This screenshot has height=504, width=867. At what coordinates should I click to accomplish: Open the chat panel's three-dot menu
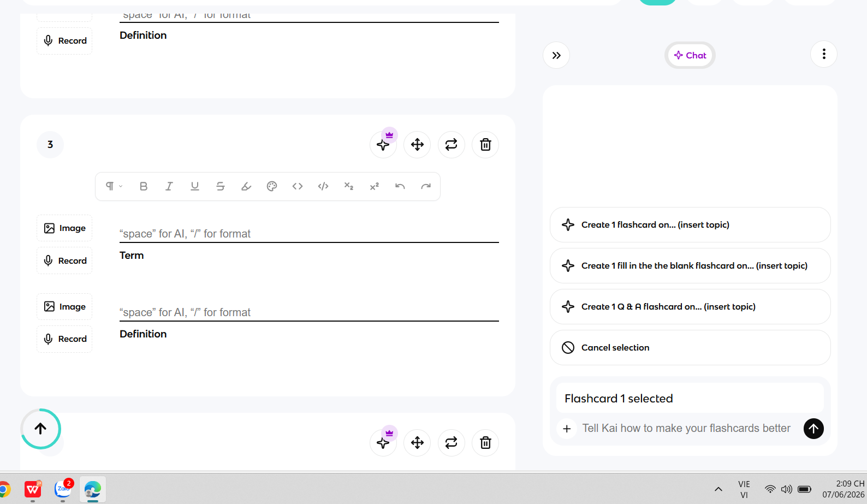(824, 54)
